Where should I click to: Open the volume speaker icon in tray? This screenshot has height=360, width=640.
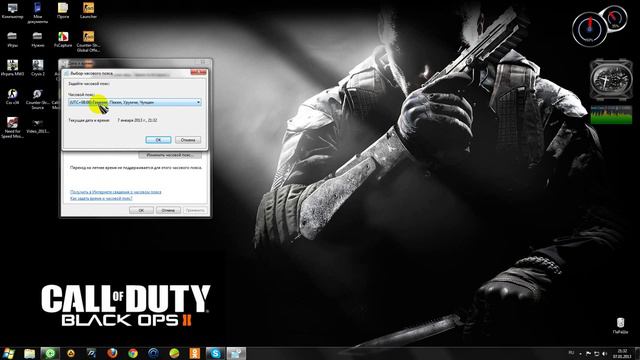click(604, 353)
